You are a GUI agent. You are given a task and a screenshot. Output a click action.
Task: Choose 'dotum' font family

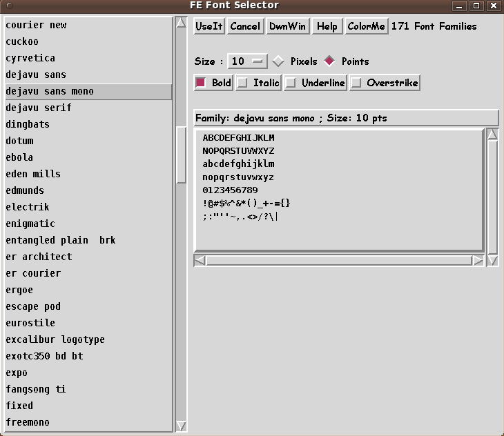point(88,141)
